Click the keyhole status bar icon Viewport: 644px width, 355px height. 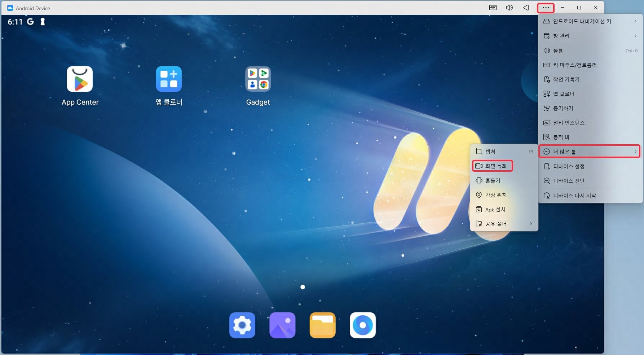pyautogui.click(x=43, y=22)
